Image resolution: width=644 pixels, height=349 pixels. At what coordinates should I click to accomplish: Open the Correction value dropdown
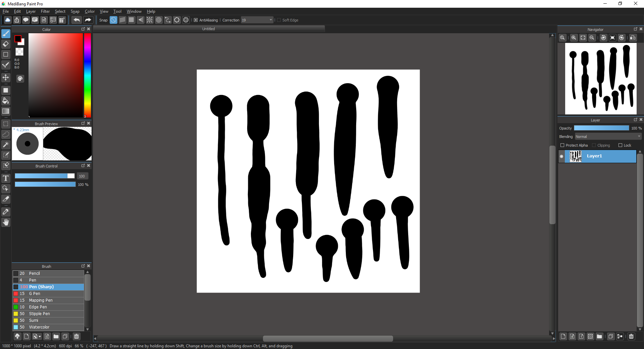tap(271, 20)
